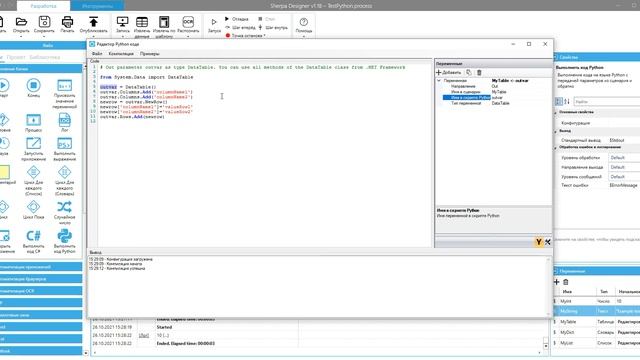Screen dimensions: 640x360
Task: Click the Help question-mark icon
Action: [x=304, y=22]
